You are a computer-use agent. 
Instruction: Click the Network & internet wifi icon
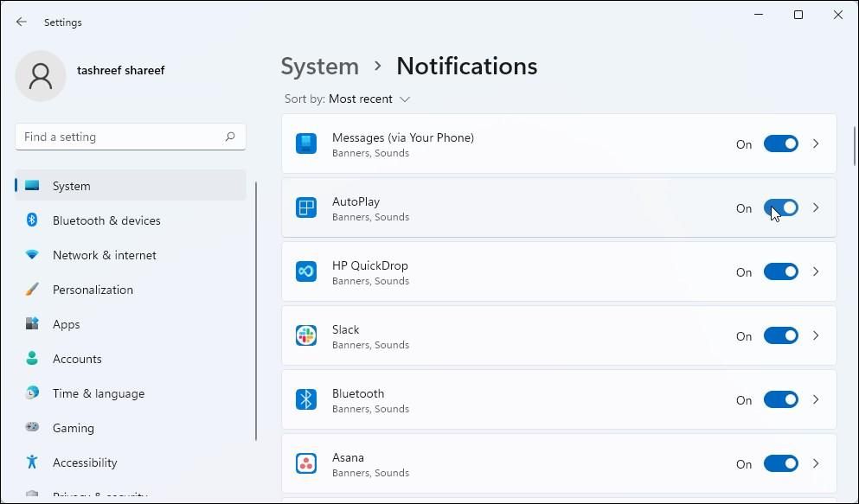click(x=32, y=254)
